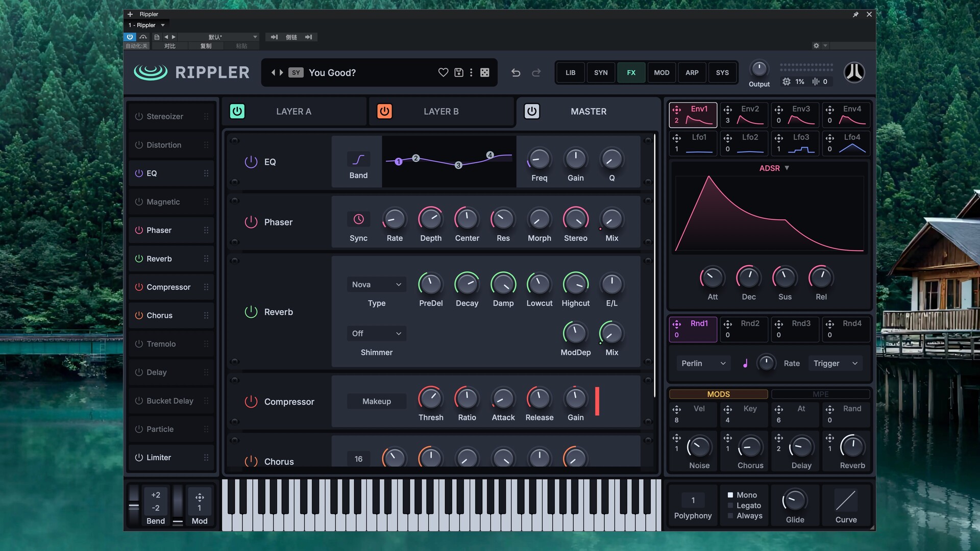Disable the Phaser effect power in the rack

click(251, 222)
